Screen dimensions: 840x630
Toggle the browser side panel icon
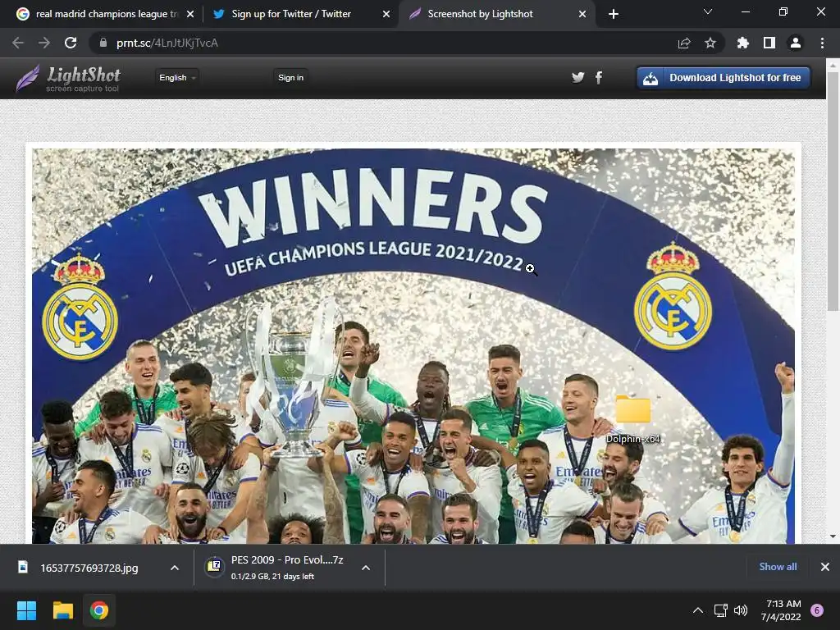(769, 43)
